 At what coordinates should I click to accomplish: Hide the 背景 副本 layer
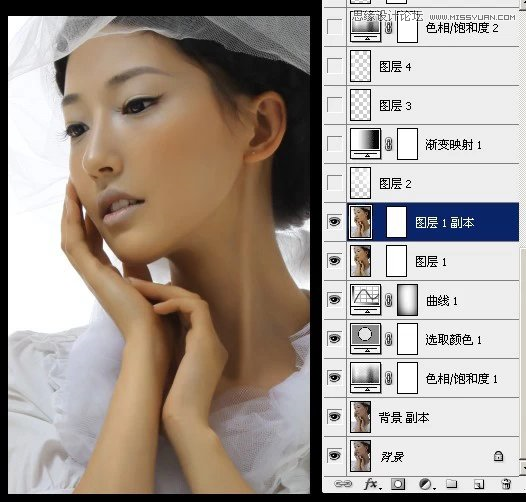point(334,416)
